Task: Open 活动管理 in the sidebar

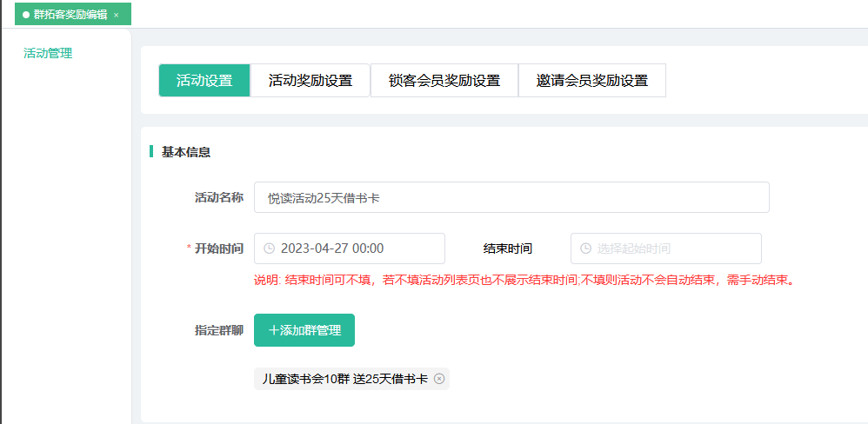Action: pos(48,53)
